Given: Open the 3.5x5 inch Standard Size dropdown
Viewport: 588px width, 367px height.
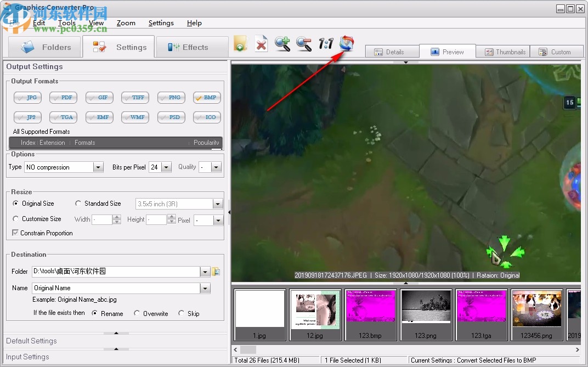Looking at the screenshot, I should pyautogui.click(x=218, y=204).
